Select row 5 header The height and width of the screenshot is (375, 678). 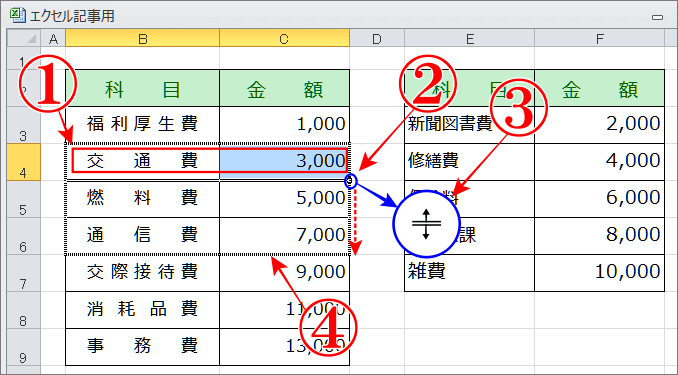pos(24,199)
